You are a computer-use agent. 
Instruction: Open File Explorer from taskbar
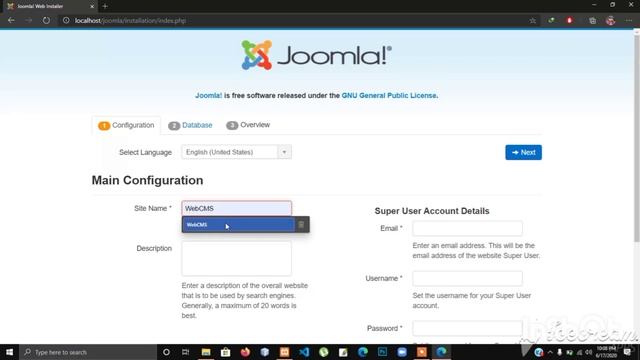pos(206,352)
